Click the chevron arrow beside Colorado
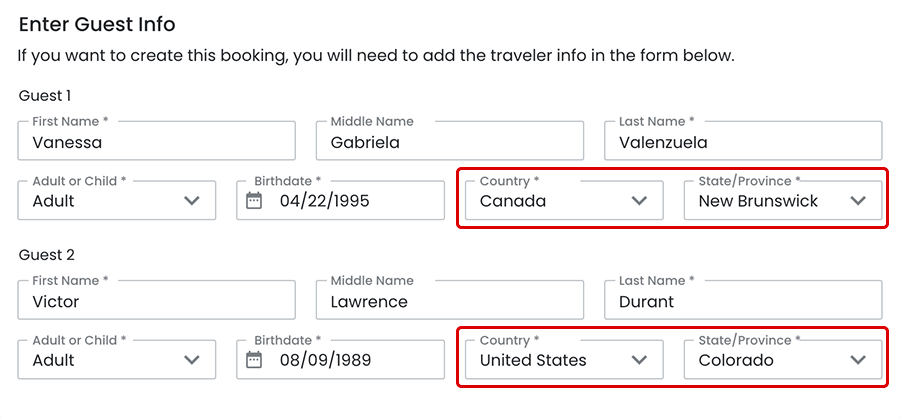 [858, 360]
